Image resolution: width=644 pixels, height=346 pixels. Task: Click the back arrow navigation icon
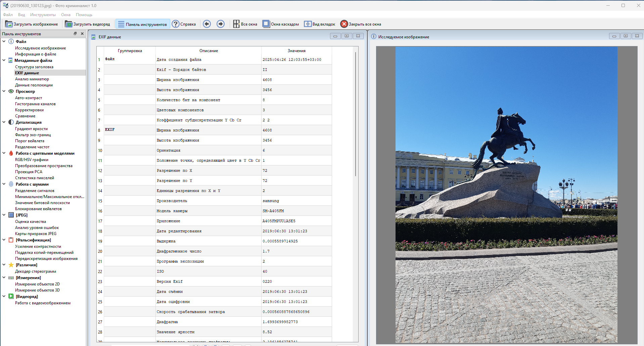207,24
